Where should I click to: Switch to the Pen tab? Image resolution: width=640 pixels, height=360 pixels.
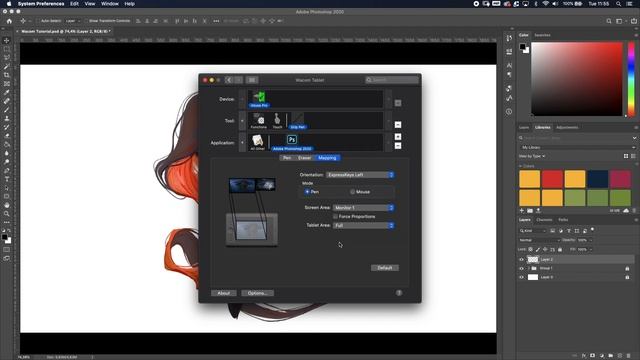pos(287,158)
